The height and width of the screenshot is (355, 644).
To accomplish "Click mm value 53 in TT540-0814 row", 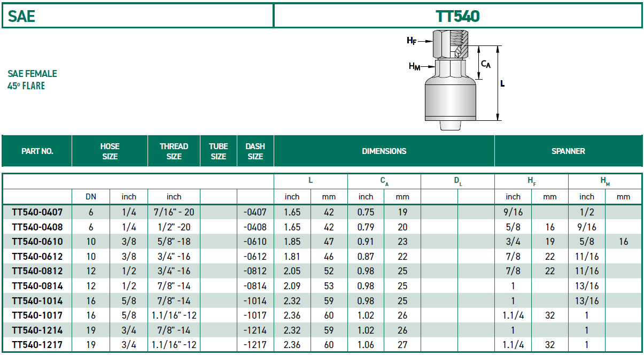I will (329, 286).
